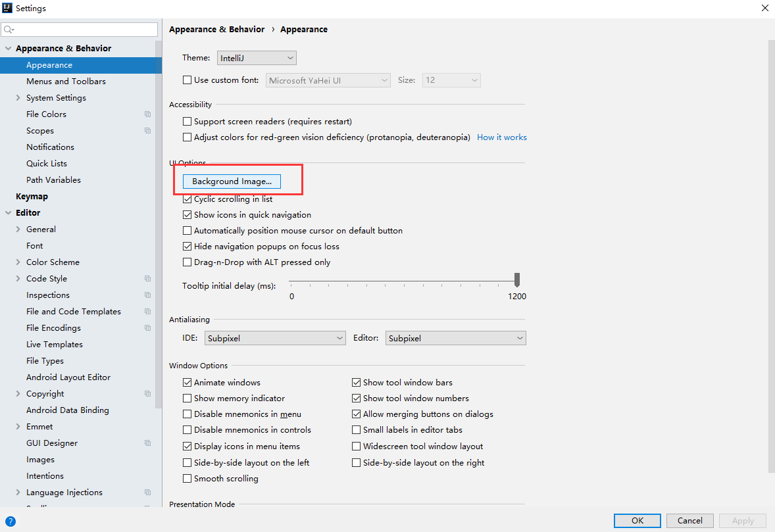Click the project-level icon next to Scopes
775x532 pixels.
pyautogui.click(x=147, y=130)
